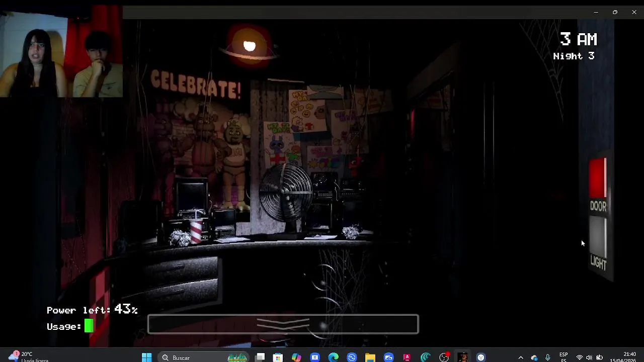Open the round face app icon on taskbar
The width and height of the screenshot is (644, 362).
pos(481,357)
